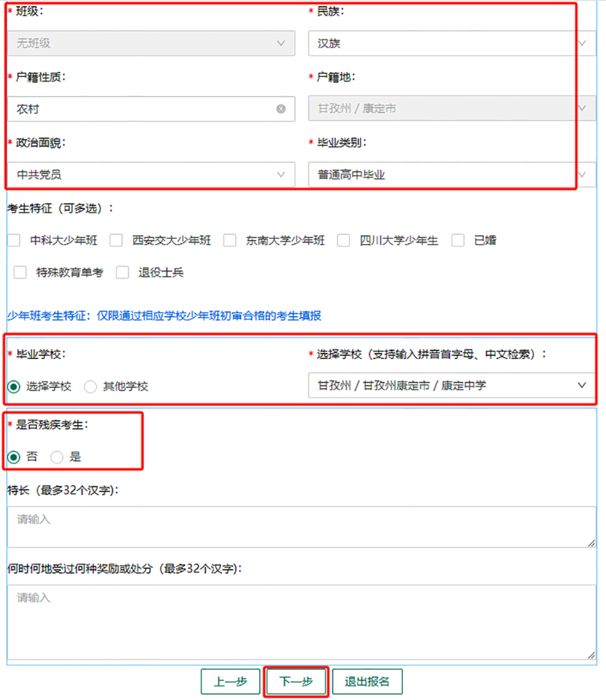
Task: Select 是 for 是否残疾考生
Action: pyautogui.click(x=57, y=457)
